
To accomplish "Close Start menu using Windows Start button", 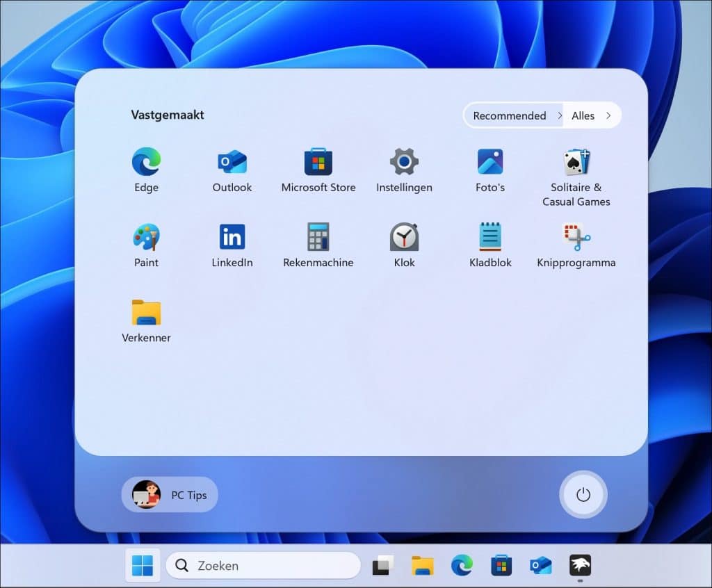I will (x=143, y=566).
